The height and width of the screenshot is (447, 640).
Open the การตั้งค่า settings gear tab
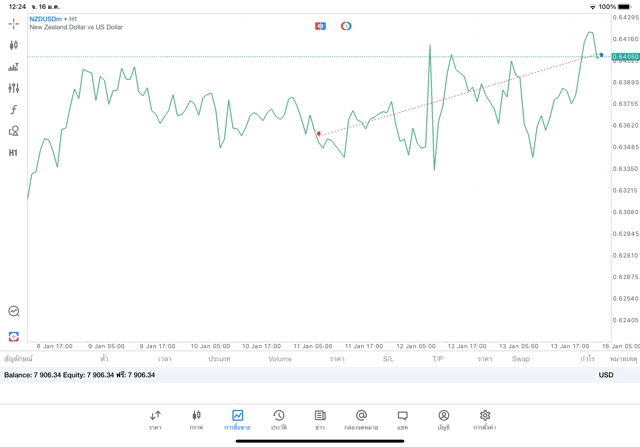click(x=485, y=420)
